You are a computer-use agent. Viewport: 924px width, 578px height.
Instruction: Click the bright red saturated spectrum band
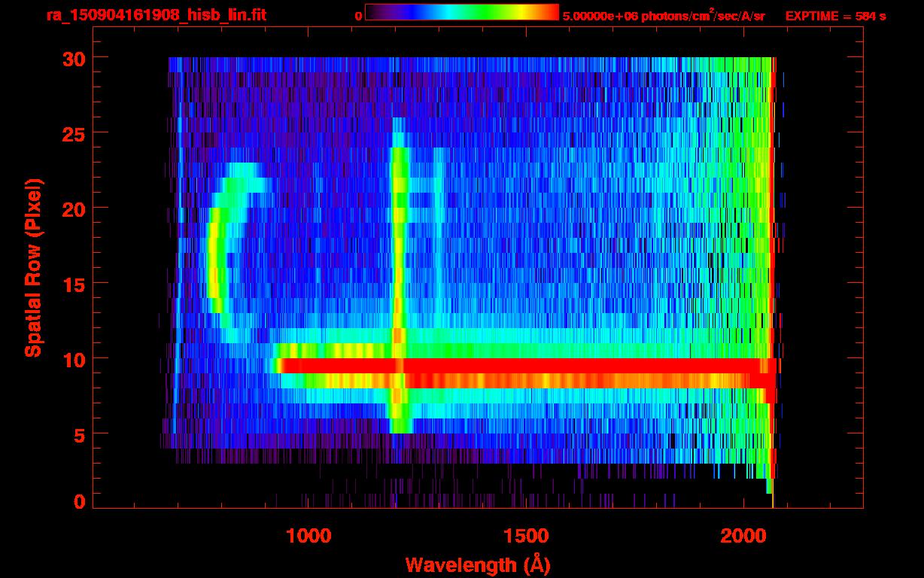click(x=527, y=366)
